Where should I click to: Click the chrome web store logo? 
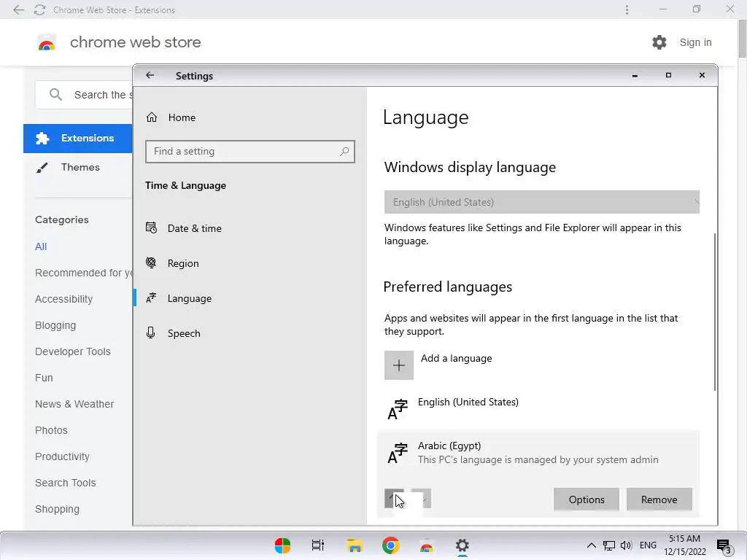tap(47, 43)
